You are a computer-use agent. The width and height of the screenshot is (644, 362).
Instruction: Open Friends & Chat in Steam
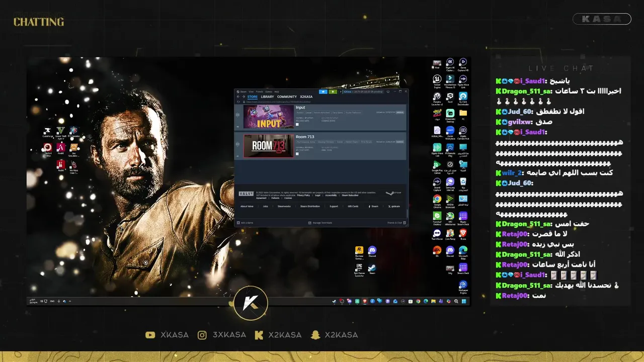[x=395, y=223]
